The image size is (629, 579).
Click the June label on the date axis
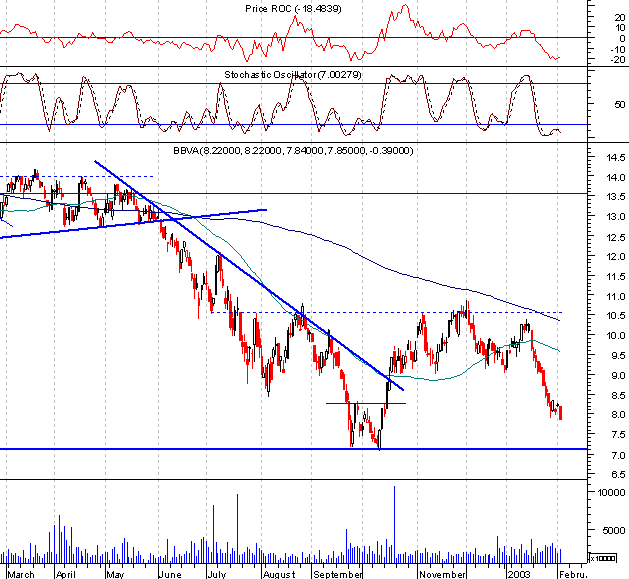[x=170, y=574]
